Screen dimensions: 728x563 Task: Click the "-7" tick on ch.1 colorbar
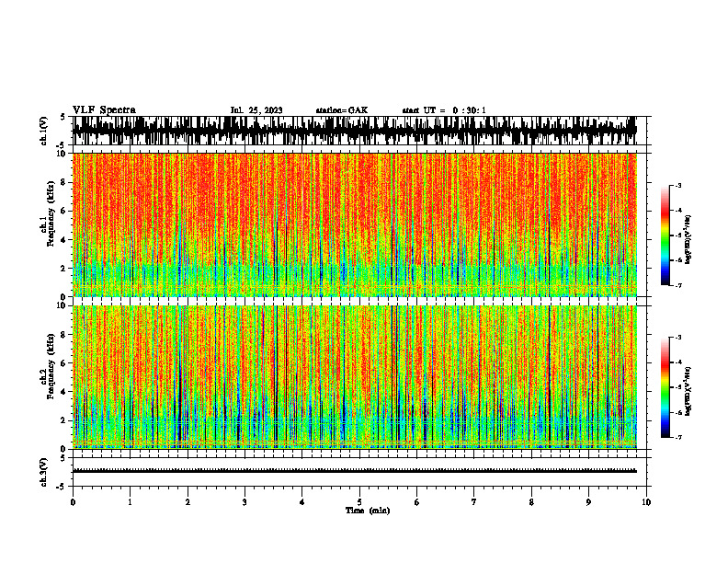tap(677, 285)
